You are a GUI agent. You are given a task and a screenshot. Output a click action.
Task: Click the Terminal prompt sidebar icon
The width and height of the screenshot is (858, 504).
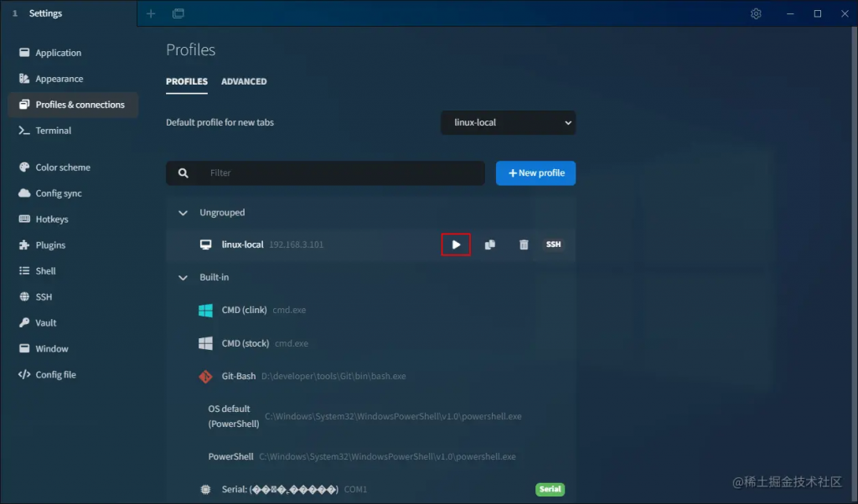click(24, 131)
